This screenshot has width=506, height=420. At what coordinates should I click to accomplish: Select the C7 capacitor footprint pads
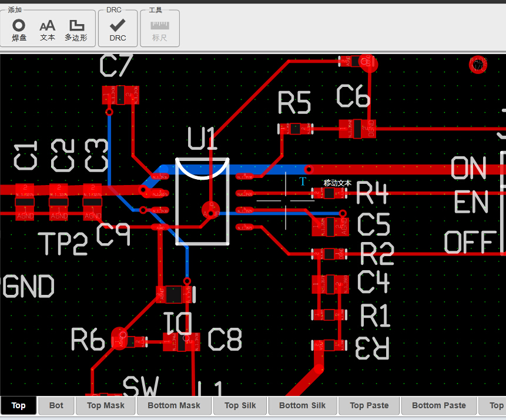120,95
